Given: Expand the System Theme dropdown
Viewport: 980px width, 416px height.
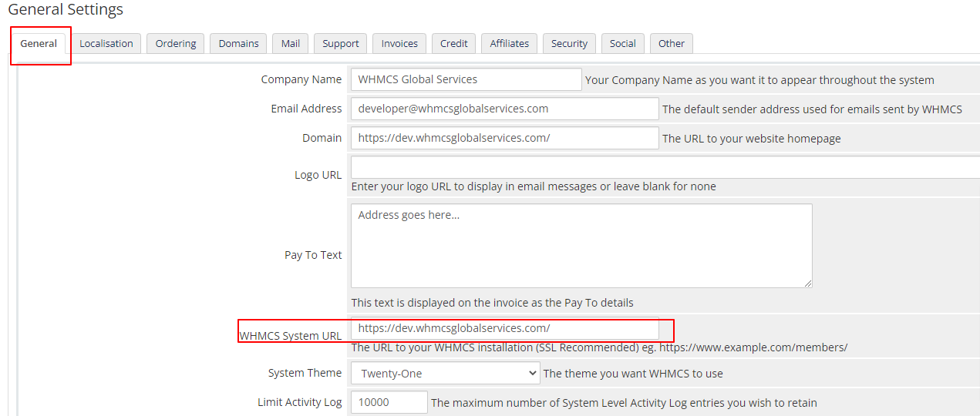Looking at the screenshot, I should tap(446, 374).
